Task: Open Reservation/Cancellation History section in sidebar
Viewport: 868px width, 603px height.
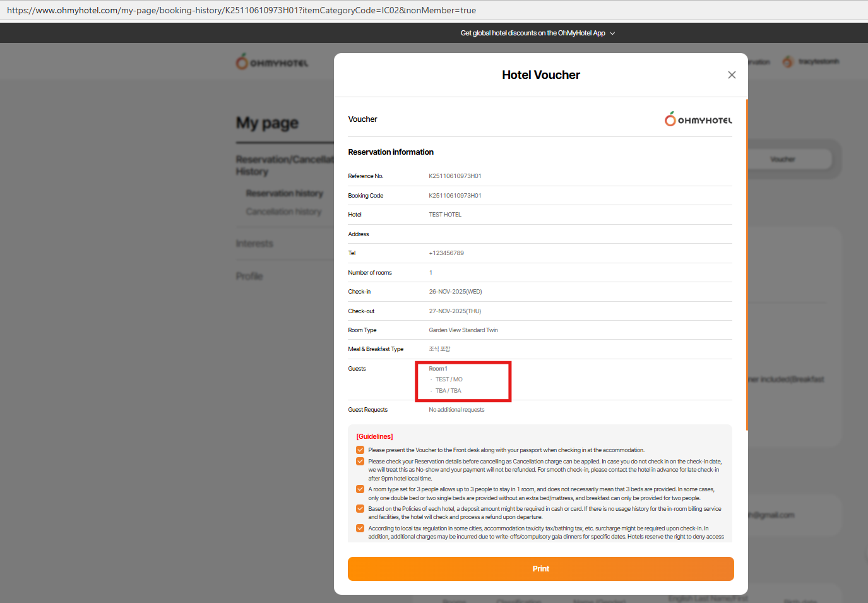Action: coord(284,165)
